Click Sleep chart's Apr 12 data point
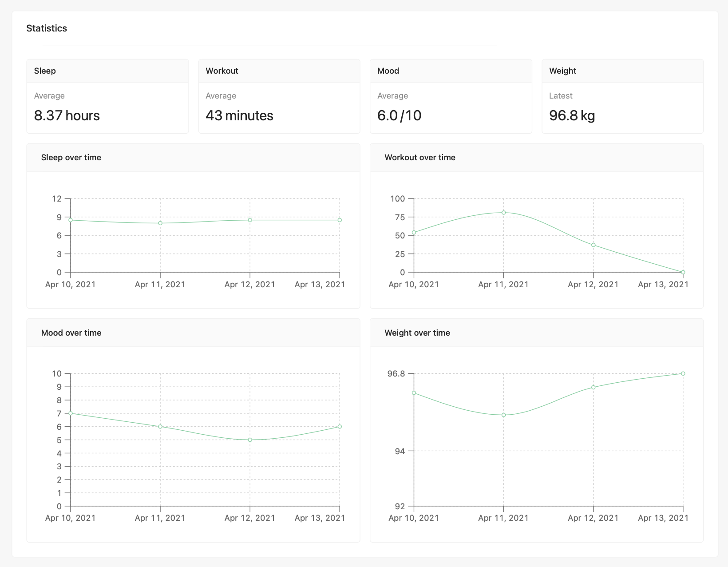Screen dimensions: 728x567 point(250,220)
